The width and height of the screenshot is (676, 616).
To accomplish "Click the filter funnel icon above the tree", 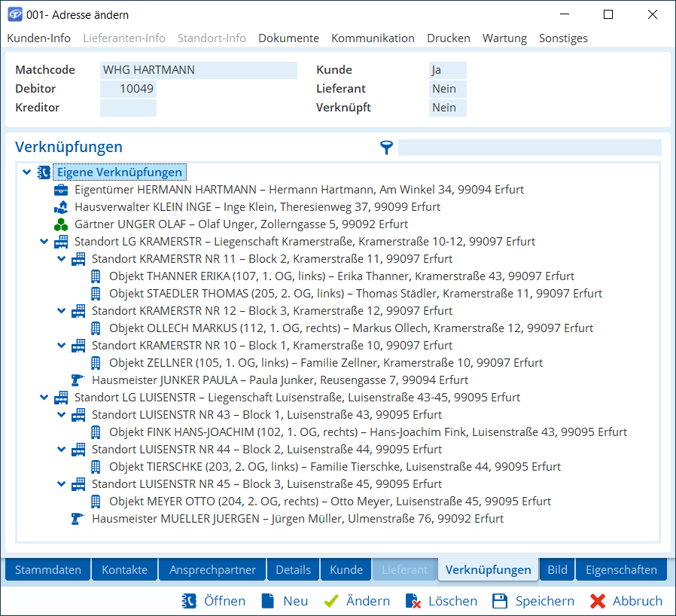I will pos(386,148).
